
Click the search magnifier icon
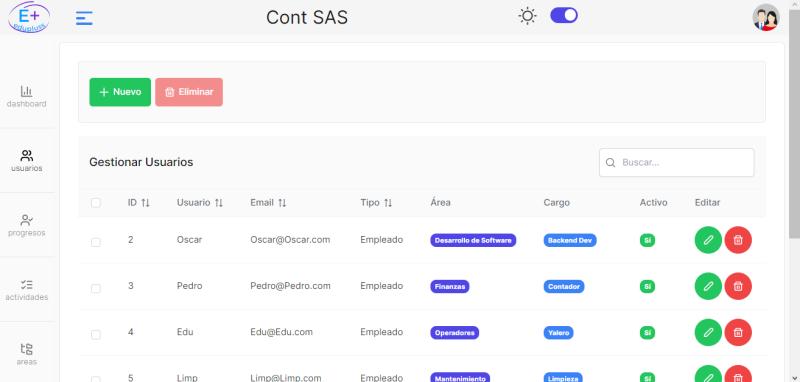coord(610,163)
